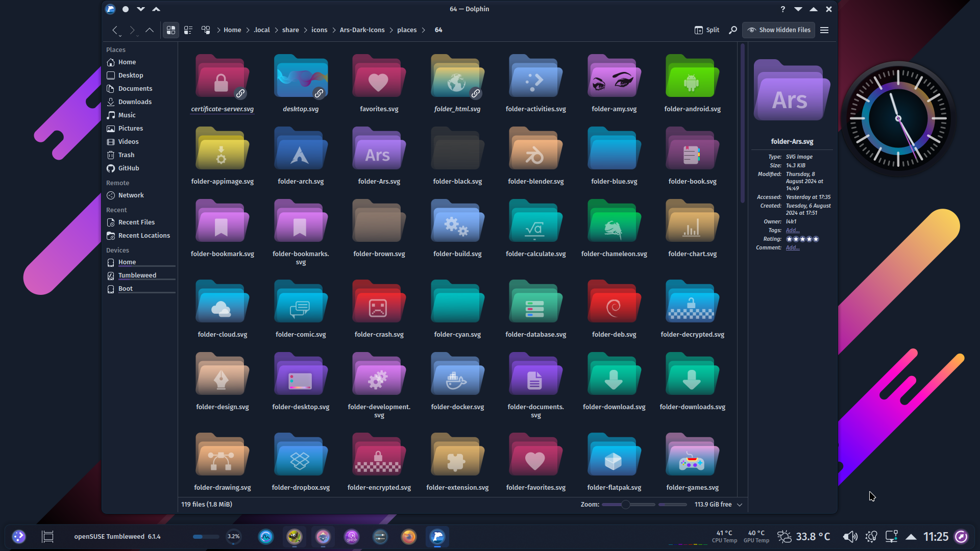Go back in folder history
980x551 pixels.
click(x=115, y=30)
